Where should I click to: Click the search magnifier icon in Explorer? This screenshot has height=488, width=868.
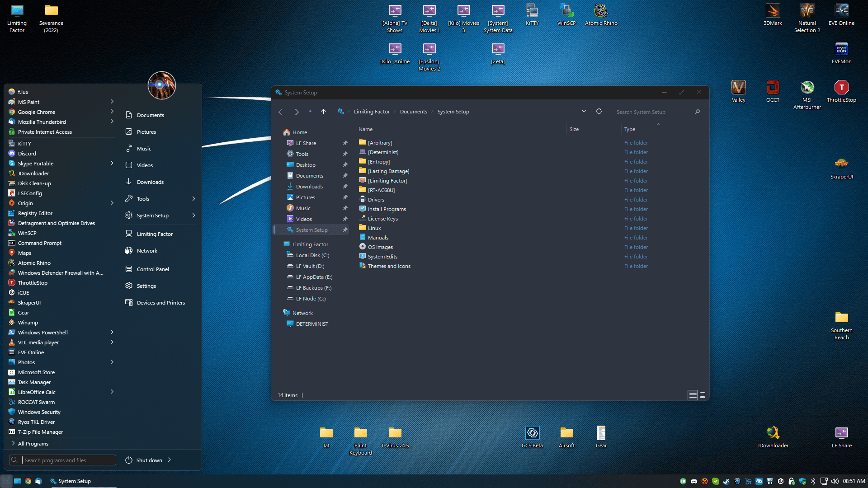pos(697,112)
